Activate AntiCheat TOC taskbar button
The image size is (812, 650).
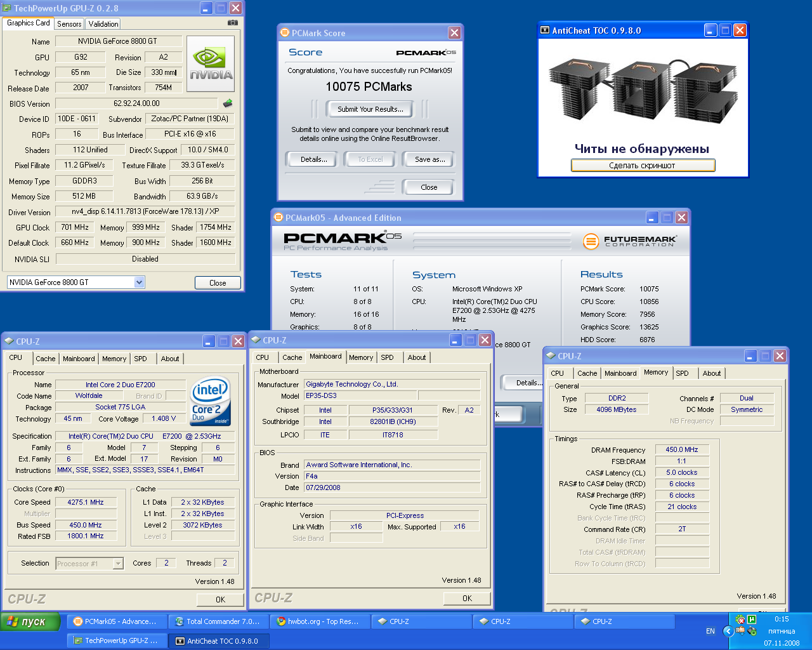tap(219, 640)
